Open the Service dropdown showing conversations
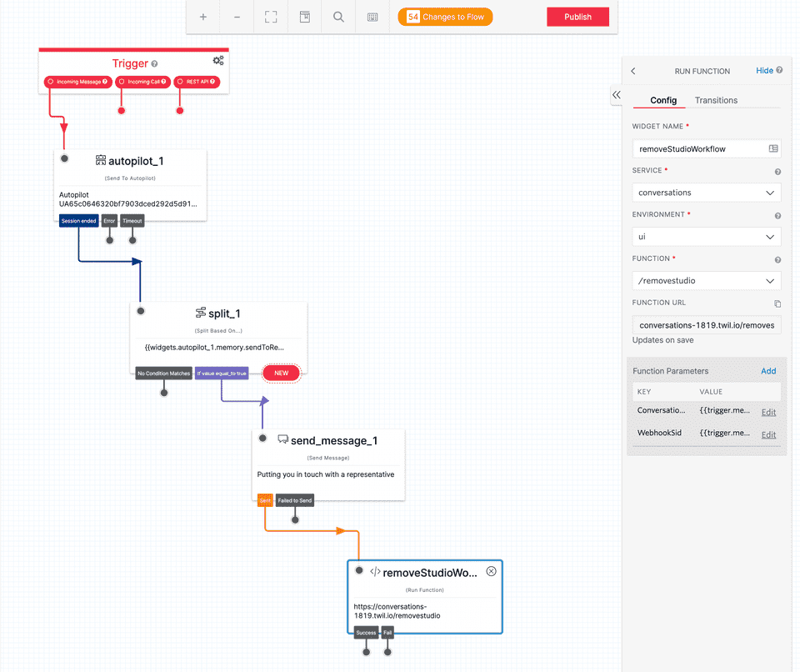This screenshot has width=800, height=672. (x=707, y=193)
